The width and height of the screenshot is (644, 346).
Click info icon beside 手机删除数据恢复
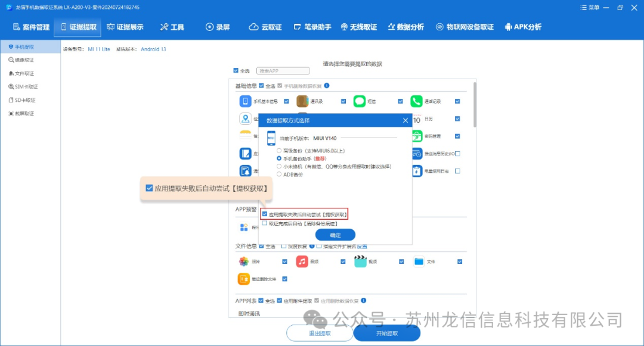(x=327, y=86)
